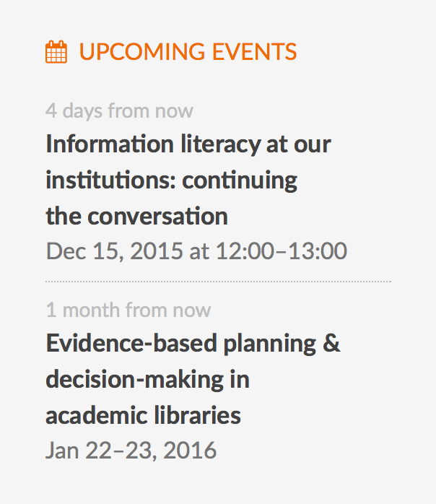Click the "academic libraries" title line
The image size is (436, 504).
(x=143, y=415)
